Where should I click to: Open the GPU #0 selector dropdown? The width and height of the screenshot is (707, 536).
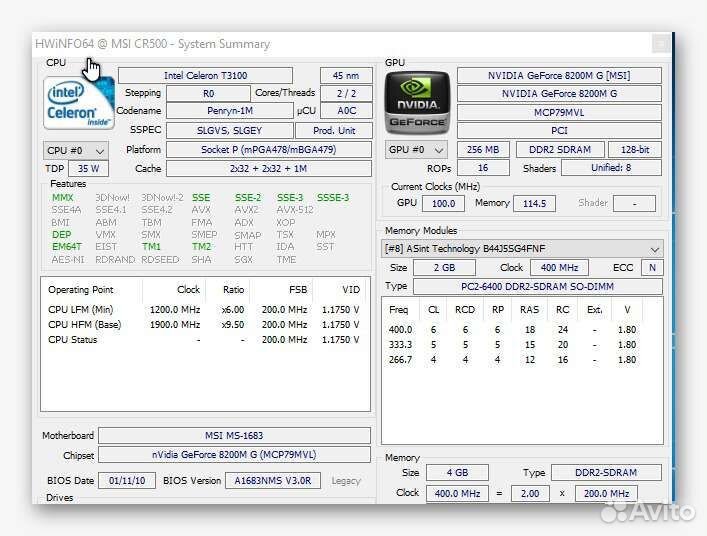click(x=416, y=150)
